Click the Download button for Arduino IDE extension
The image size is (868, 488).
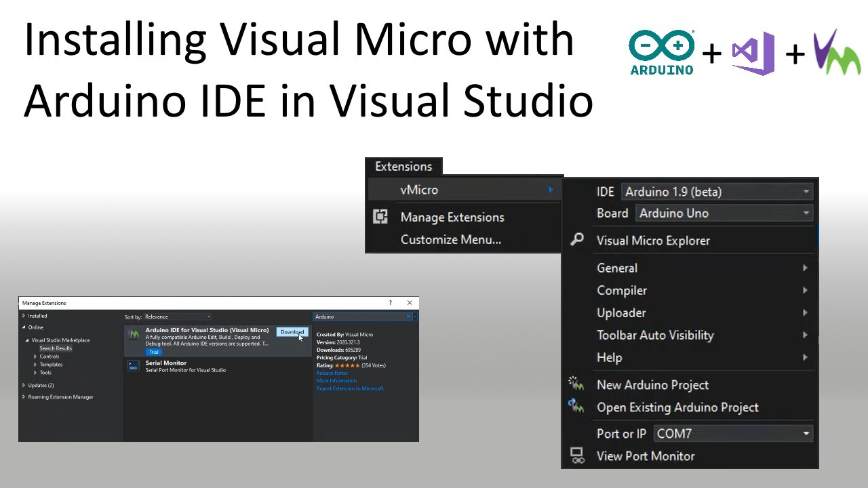292,332
